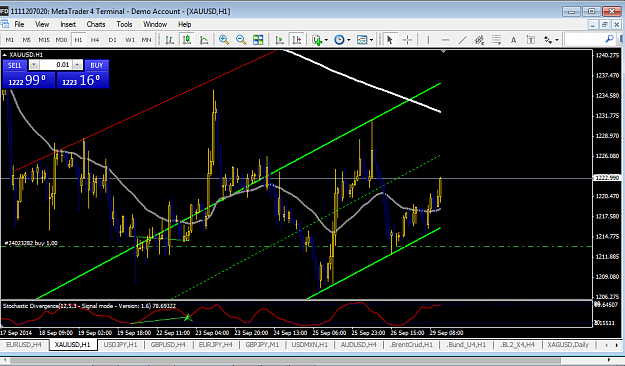This screenshot has height=366, width=625.
Task: Open the File menu
Action: pyautogui.click(x=19, y=24)
